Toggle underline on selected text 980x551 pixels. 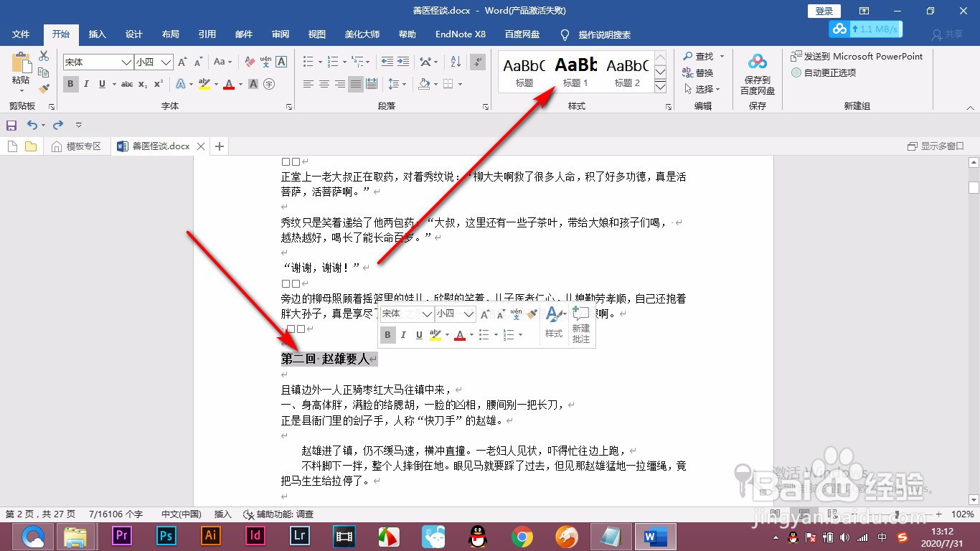click(x=102, y=84)
